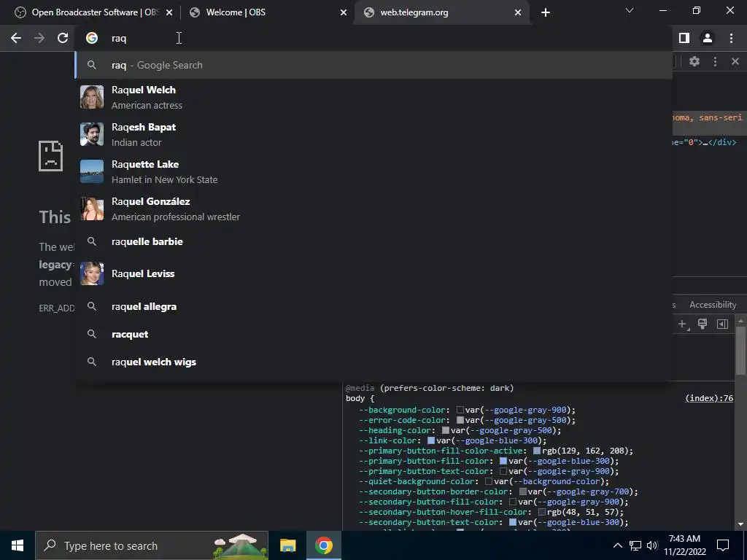
Task: Open the Windows Start menu
Action: 18,545
